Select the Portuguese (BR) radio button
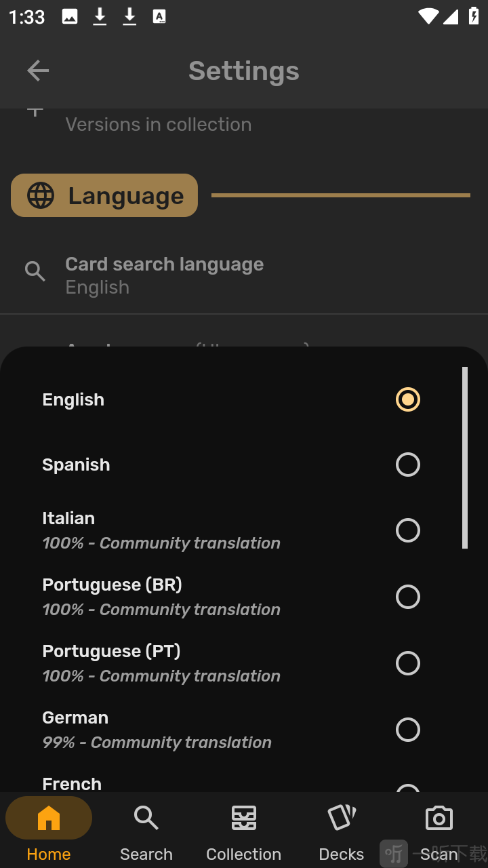The height and width of the screenshot is (868, 488). [x=408, y=597]
